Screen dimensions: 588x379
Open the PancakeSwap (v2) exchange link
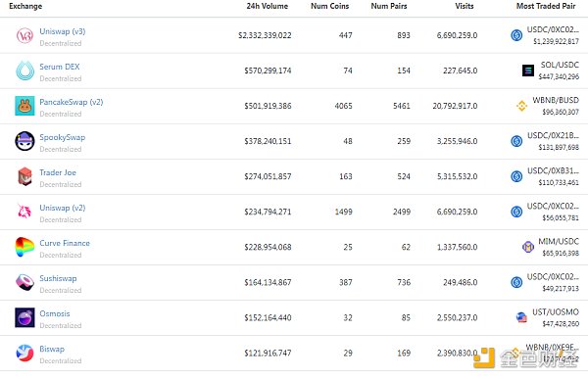pos(72,102)
